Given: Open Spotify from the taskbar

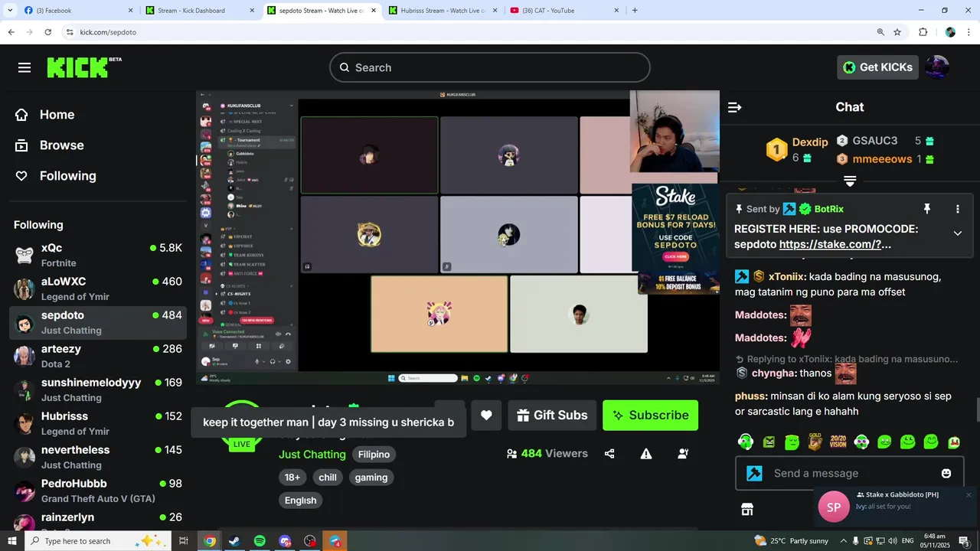Looking at the screenshot, I should tap(260, 541).
